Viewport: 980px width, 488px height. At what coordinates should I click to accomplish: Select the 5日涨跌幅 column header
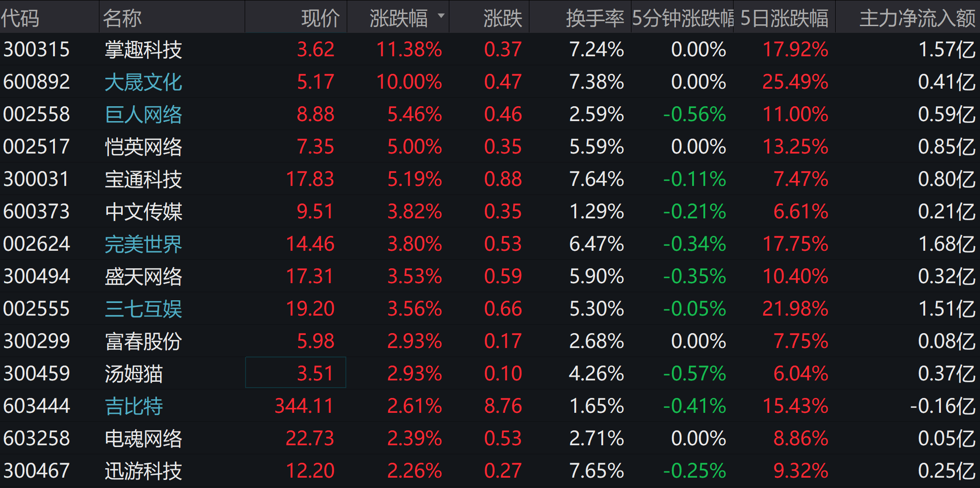click(784, 18)
